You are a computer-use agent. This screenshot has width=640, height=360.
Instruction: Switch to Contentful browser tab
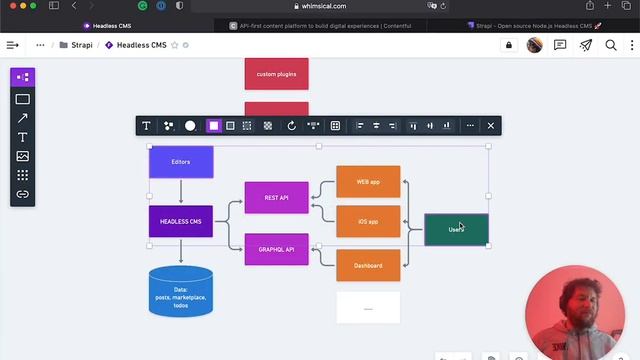pyautogui.click(x=320, y=26)
